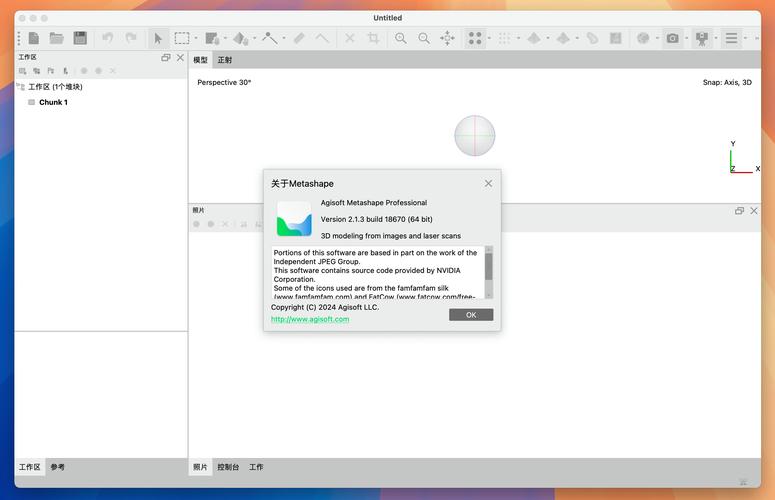The image size is (775, 500).
Task: Click the toolbar drag handle dots
Action: coord(19,38)
